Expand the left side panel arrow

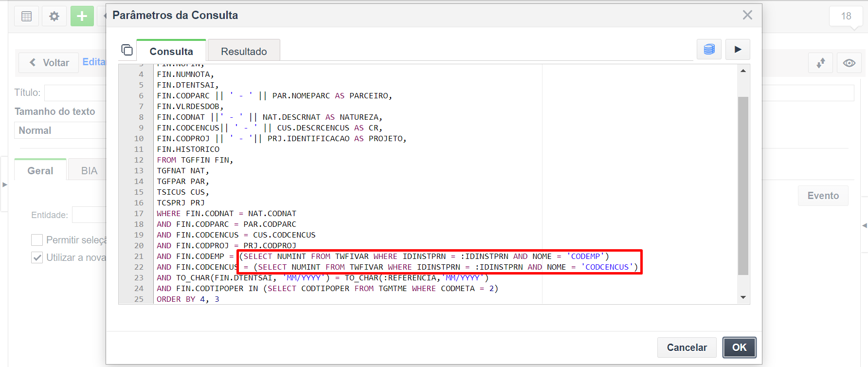pyautogui.click(x=5, y=184)
